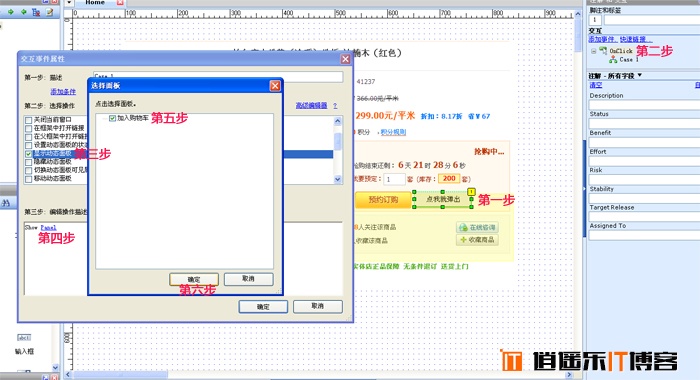Click 取消 in 交互事件属性 dialog
Screen dimensions: 700x380
[317, 306]
